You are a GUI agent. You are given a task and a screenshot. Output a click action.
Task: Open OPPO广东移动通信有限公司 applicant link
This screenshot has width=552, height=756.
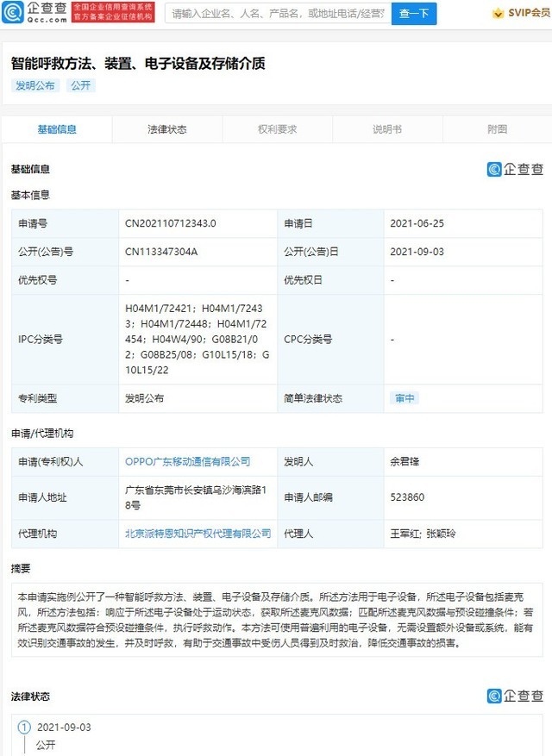(188, 461)
